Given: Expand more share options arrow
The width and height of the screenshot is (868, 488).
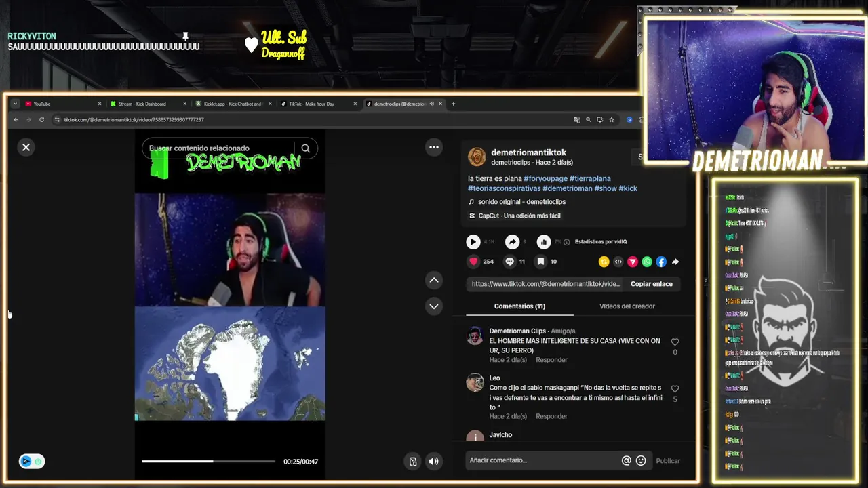Looking at the screenshot, I should [x=675, y=262].
